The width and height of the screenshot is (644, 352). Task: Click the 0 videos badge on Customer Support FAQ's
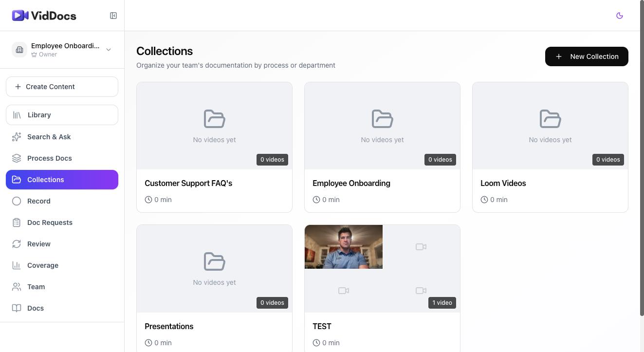point(272,160)
